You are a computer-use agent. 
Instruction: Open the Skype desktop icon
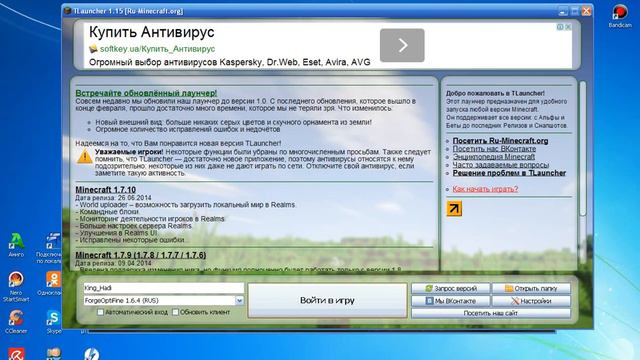pos(54,322)
